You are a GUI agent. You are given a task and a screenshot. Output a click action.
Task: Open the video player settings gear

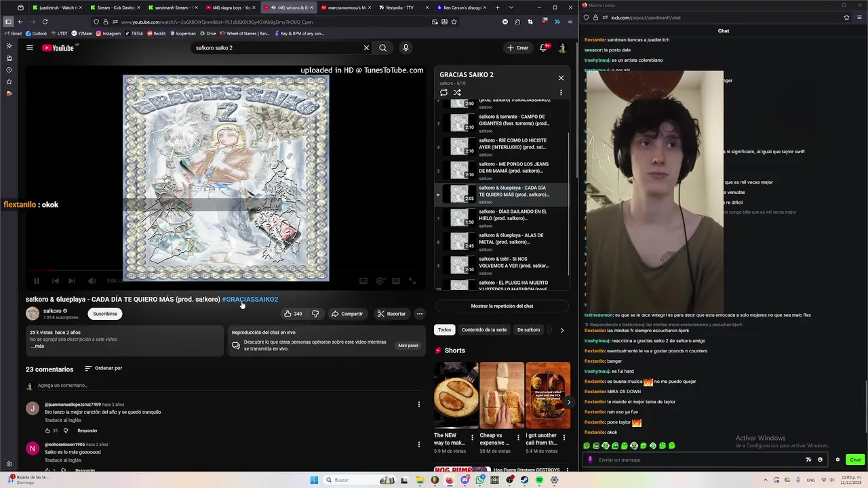click(380, 281)
